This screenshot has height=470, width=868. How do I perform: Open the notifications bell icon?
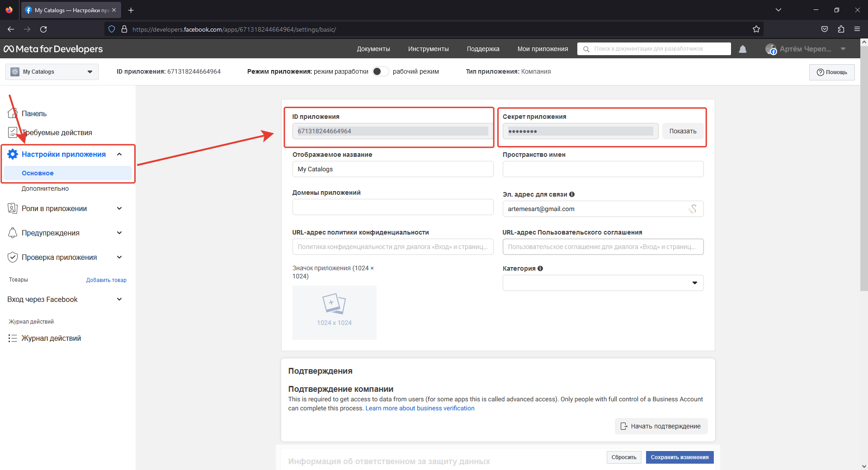click(x=742, y=49)
